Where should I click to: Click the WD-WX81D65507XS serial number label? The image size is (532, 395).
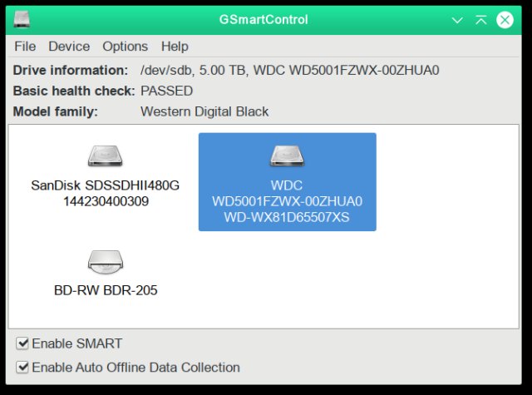coord(287,217)
